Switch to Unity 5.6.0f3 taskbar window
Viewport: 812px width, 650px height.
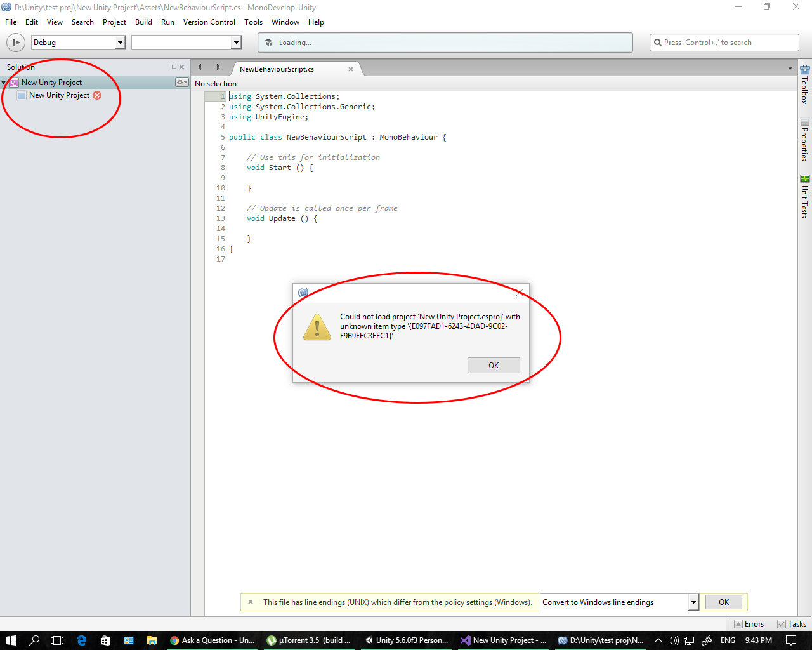[x=406, y=640]
